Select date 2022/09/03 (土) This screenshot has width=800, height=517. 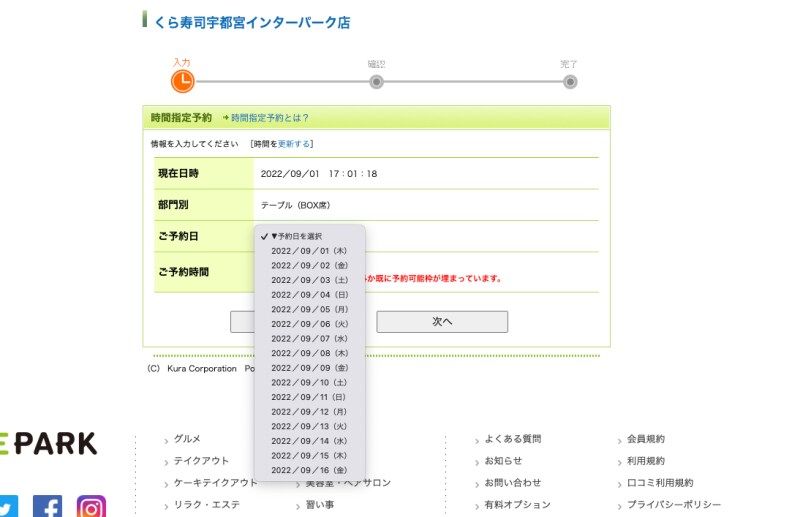pos(310,280)
